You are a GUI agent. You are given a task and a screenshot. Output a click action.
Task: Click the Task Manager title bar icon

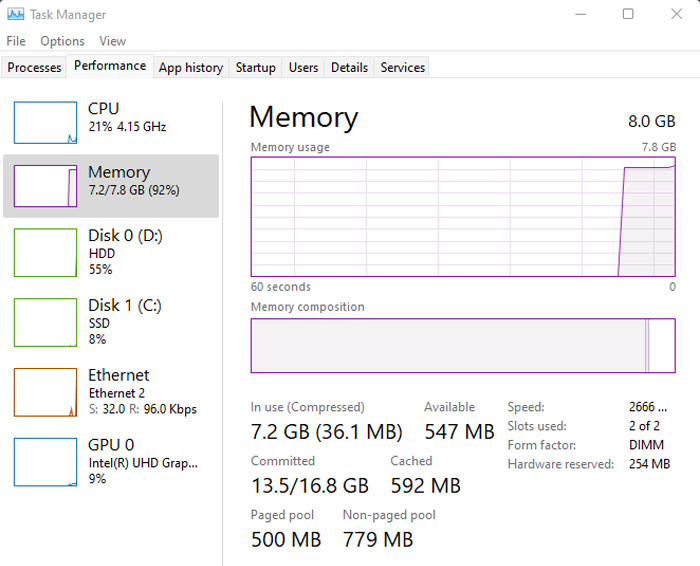[x=16, y=14]
